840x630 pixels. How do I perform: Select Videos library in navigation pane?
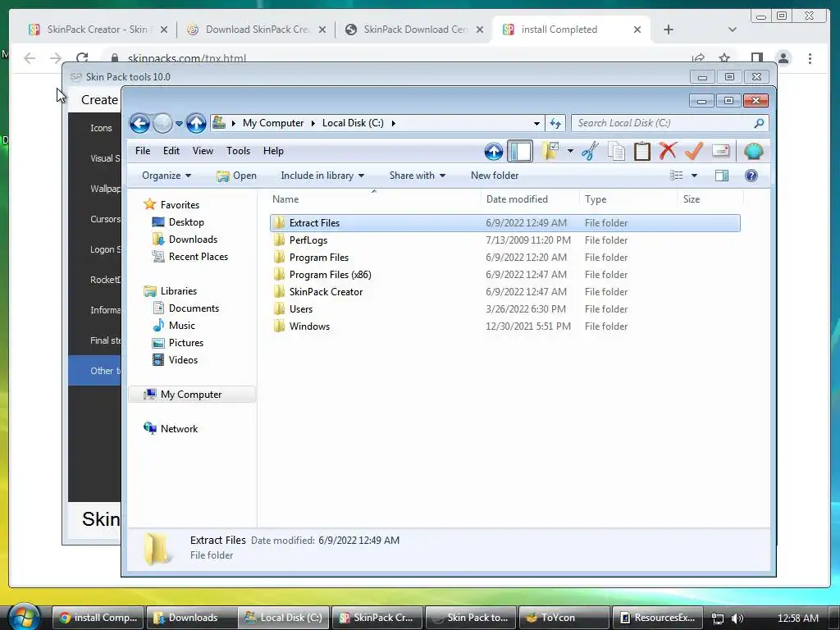(x=183, y=360)
